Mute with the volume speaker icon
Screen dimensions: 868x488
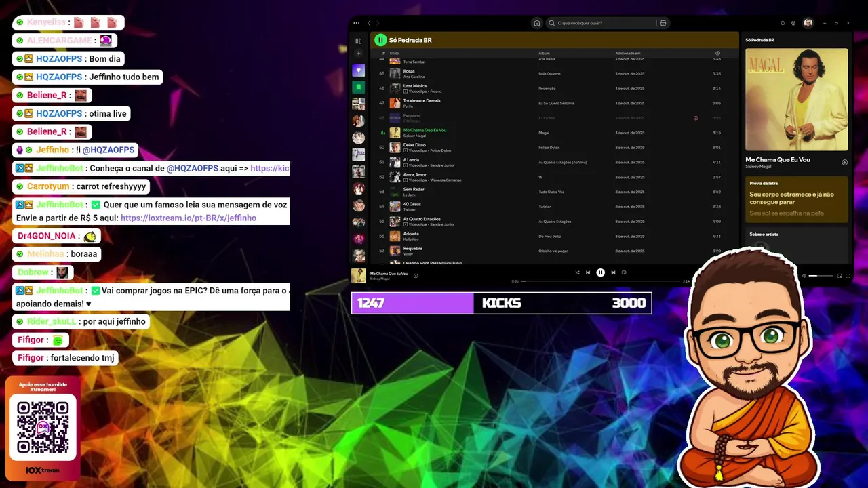tap(804, 276)
